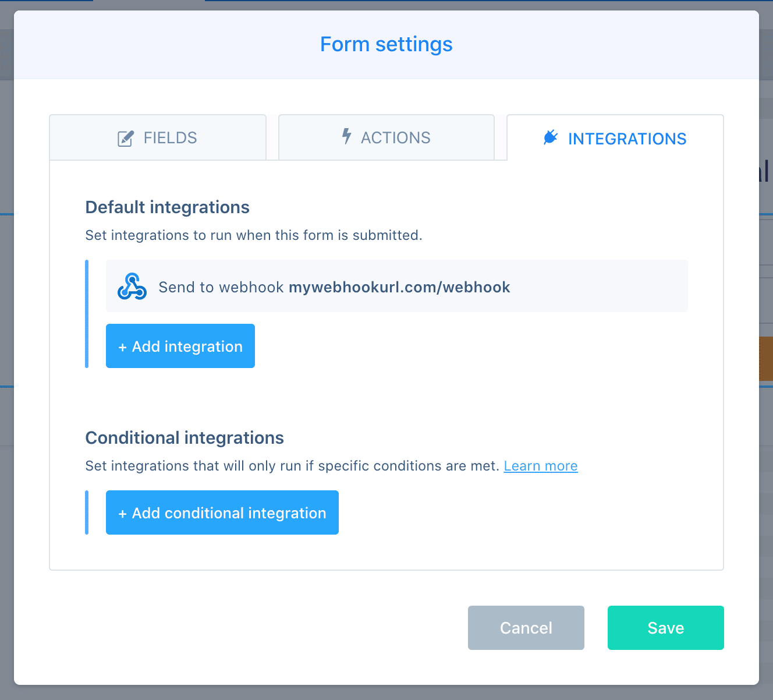Save the form settings
The height and width of the screenshot is (700, 773).
(666, 628)
